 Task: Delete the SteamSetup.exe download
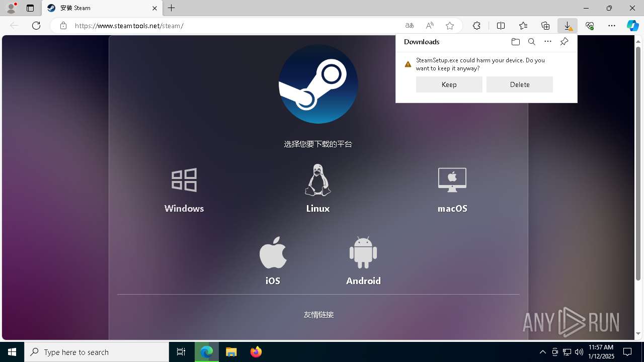tap(519, 84)
